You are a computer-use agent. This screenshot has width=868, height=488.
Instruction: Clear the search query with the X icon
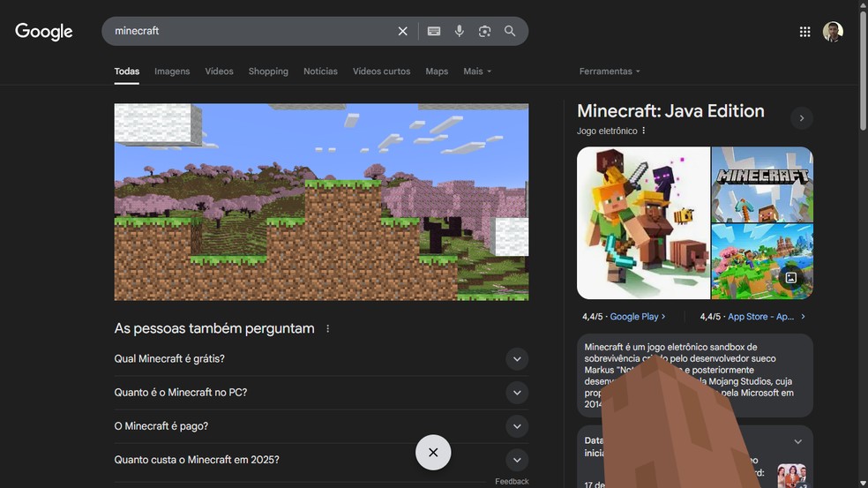click(x=402, y=32)
